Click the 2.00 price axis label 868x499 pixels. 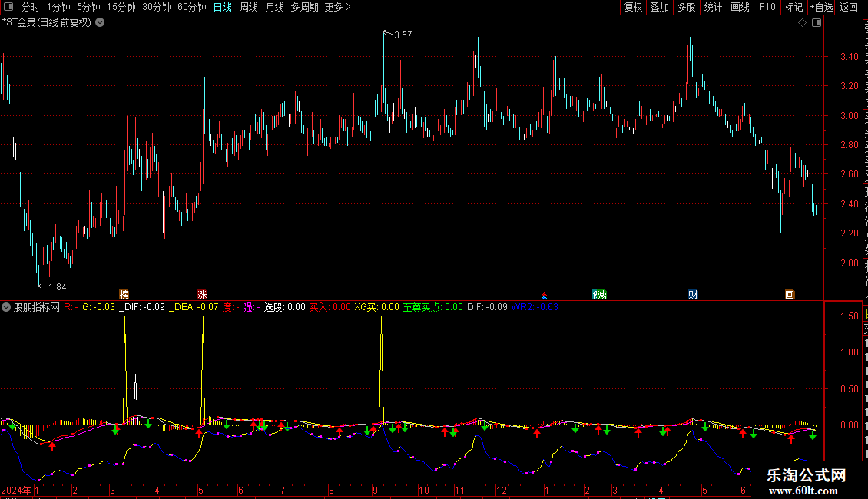tap(849, 263)
